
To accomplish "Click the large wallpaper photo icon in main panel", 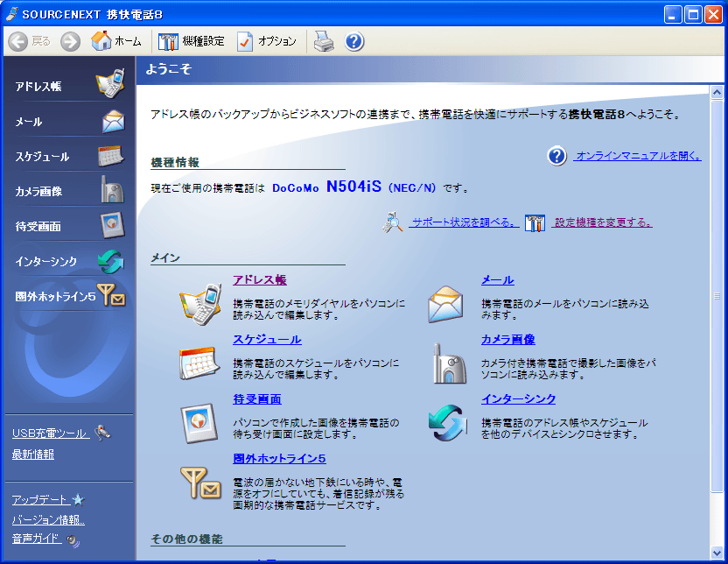I will point(199,423).
